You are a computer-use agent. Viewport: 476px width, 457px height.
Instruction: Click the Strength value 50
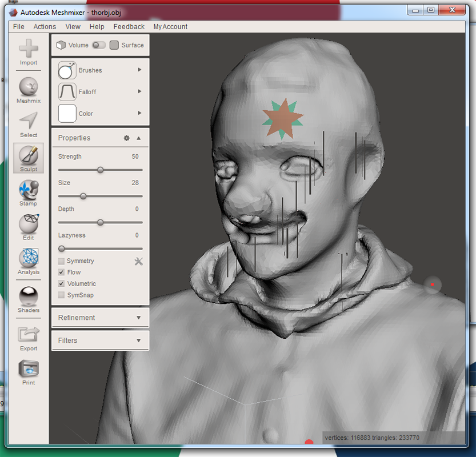(x=135, y=157)
